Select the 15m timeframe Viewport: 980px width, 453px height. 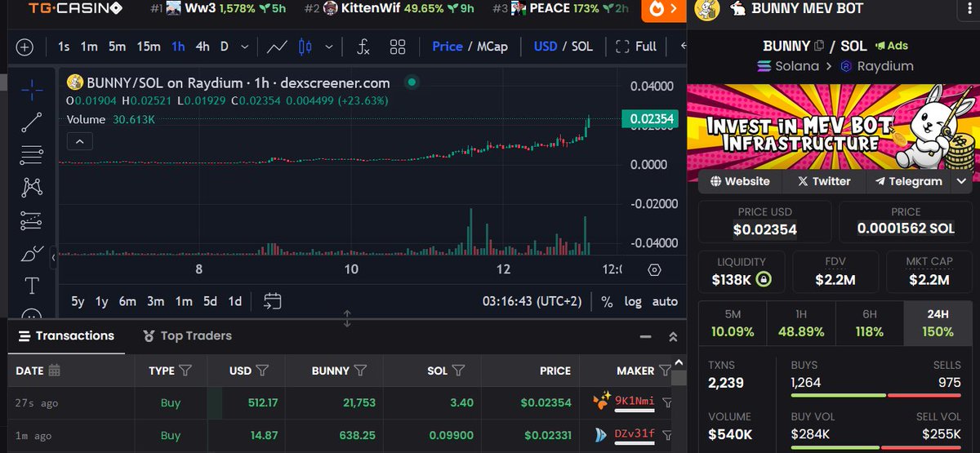click(x=149, y=47)
